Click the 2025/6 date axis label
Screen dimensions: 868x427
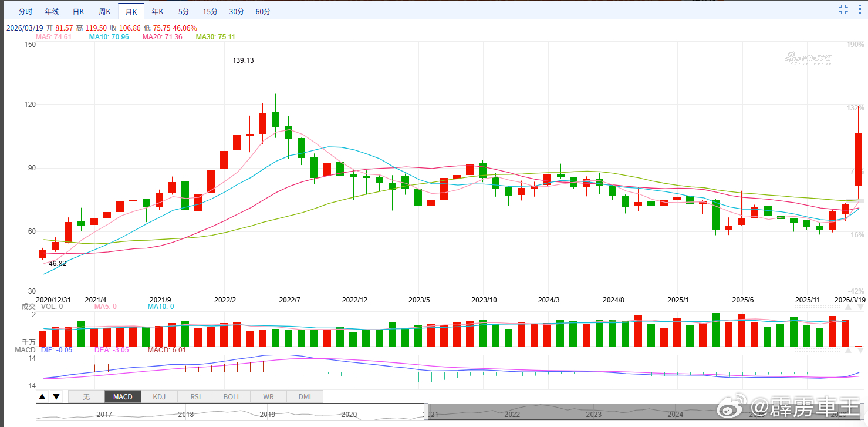tap(742, 300)
